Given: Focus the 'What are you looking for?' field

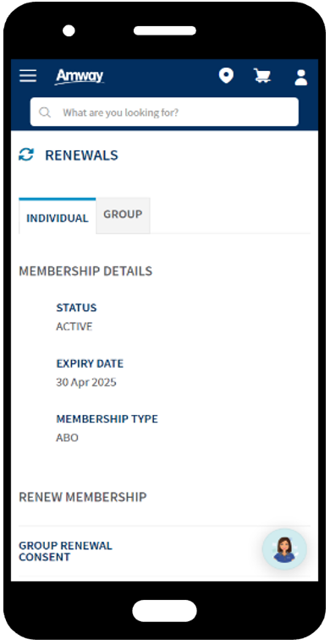Looking at the screenshot, I should pyautogui.click(x=164, y=112).
